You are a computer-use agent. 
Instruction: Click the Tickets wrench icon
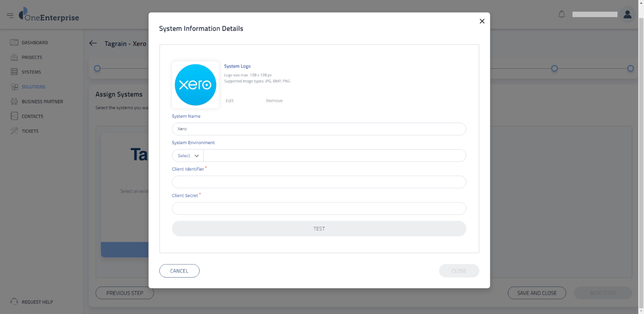pos(14,131)
